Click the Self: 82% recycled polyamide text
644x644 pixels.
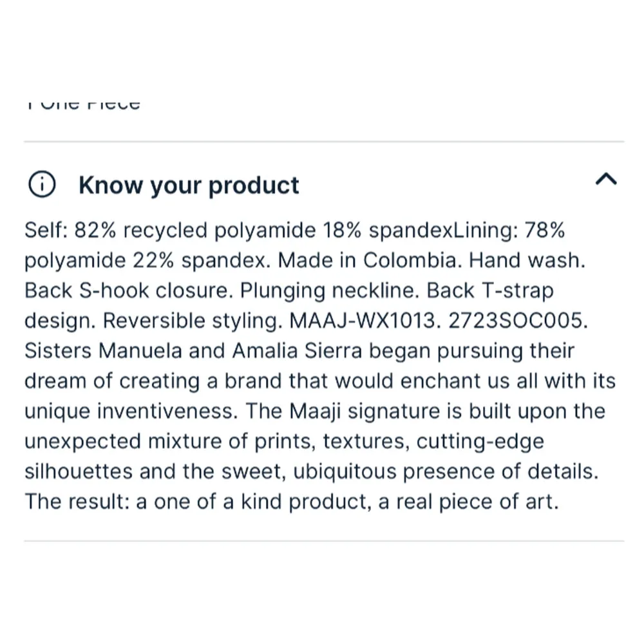(170, 231)
